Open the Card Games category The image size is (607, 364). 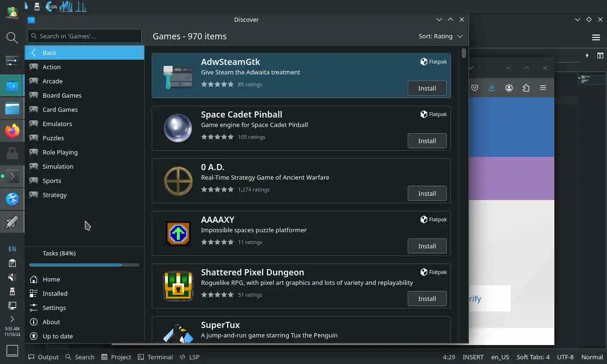click(x=84, y=109)
